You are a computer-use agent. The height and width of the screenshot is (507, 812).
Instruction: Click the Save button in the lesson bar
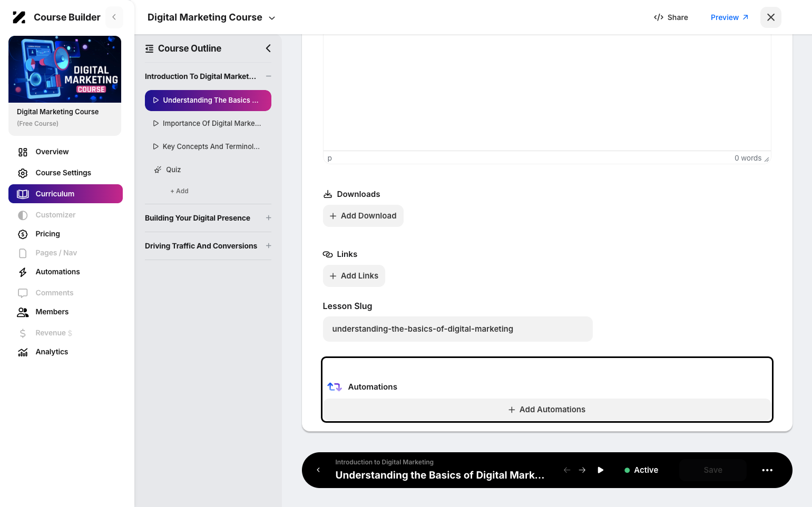[x=713, y=470]
